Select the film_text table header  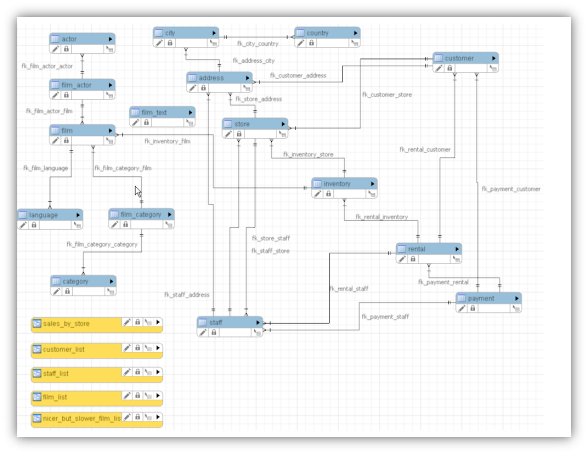[x=162, y=112]
